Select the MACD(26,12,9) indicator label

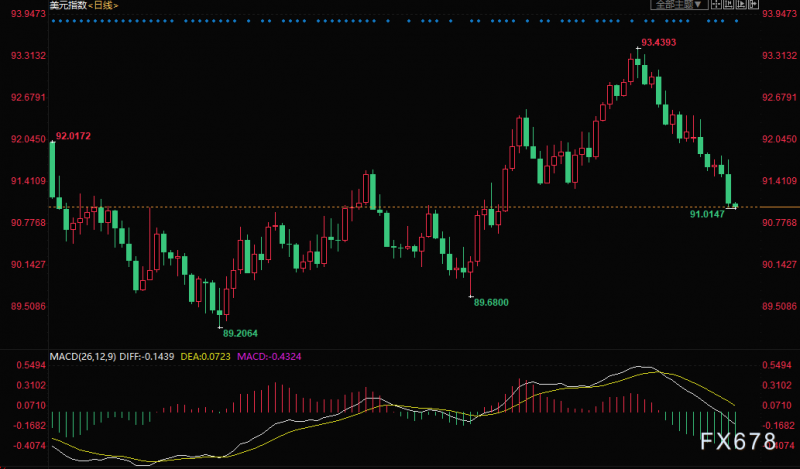pos(83,356)
